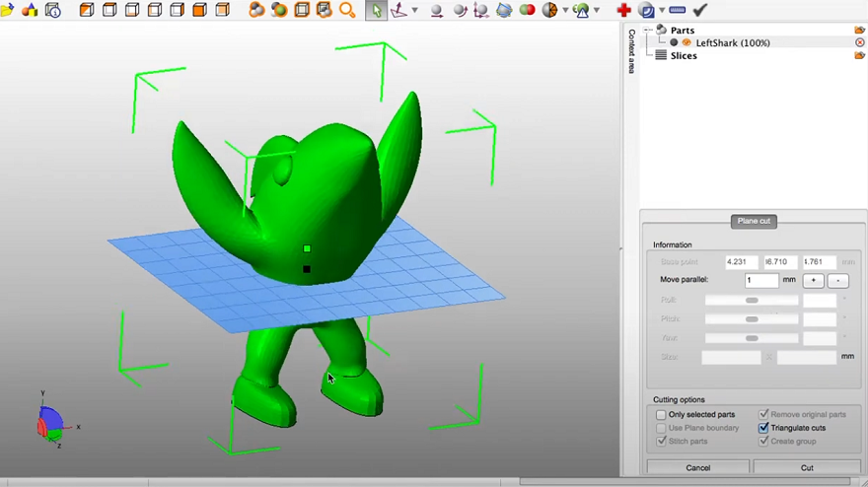Open the measuring ruler tool
This screenshot has width=868, height=487.
pos(677,10)
